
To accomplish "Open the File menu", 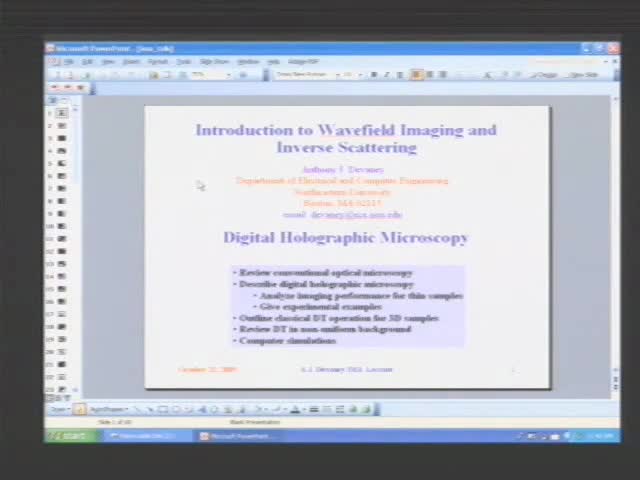I will (69, 62).
